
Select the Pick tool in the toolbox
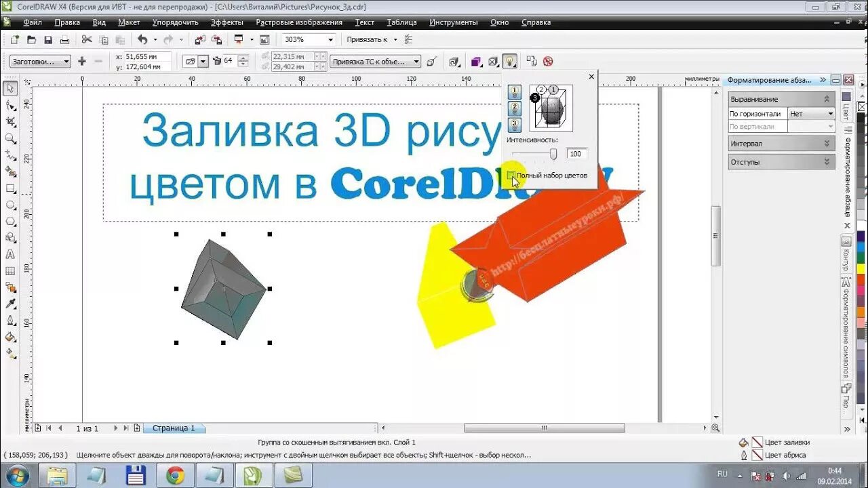10,89
